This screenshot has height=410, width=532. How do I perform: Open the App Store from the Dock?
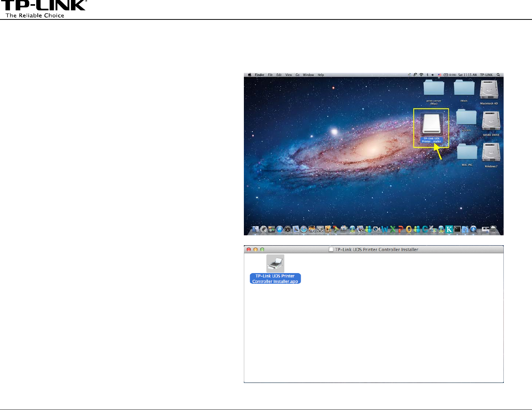pyautogui.click(x=280, y=229)
